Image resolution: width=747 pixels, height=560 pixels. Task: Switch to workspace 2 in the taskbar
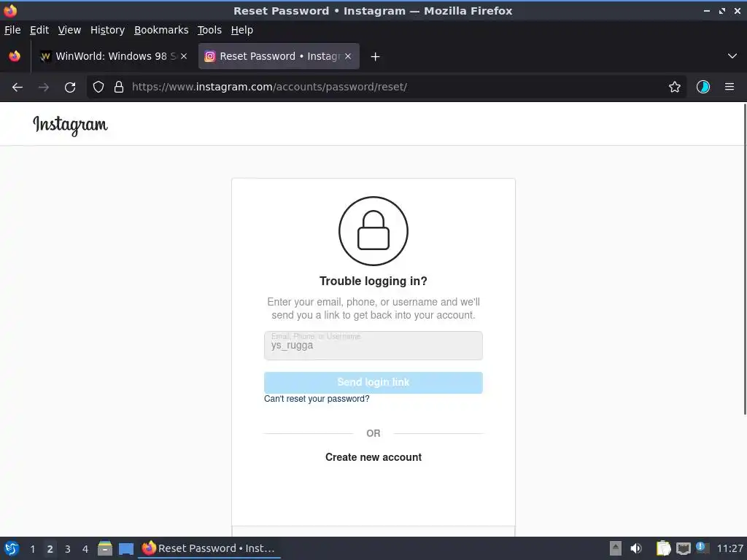point(50,549)
